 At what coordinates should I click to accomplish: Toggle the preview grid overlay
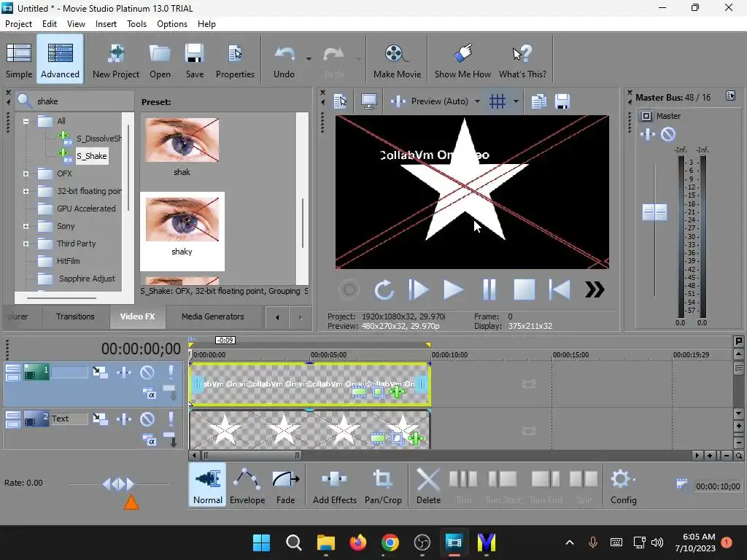point(498,101)
